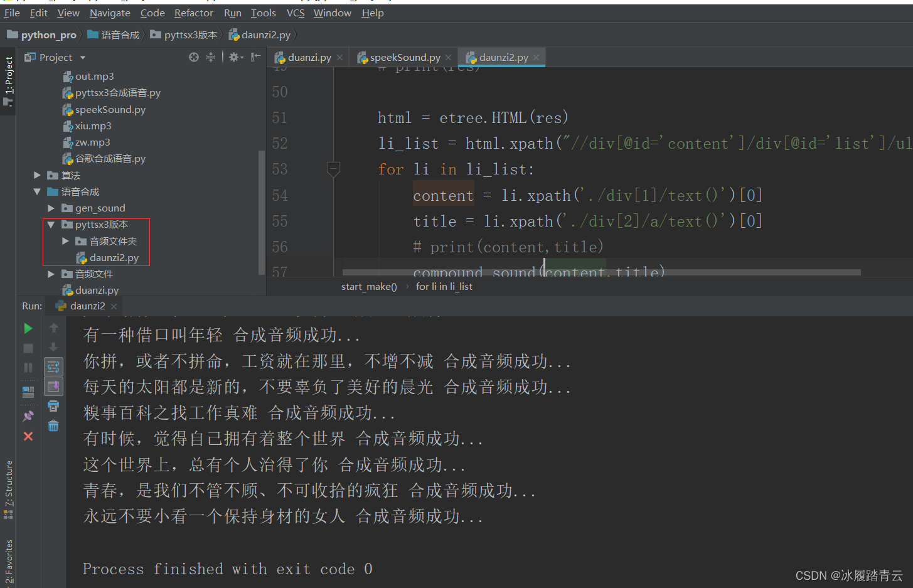Image resolution: width=913 pixels, height=588 pixels.
Task: Expand the 算法 folder
Action: point(38,175)
